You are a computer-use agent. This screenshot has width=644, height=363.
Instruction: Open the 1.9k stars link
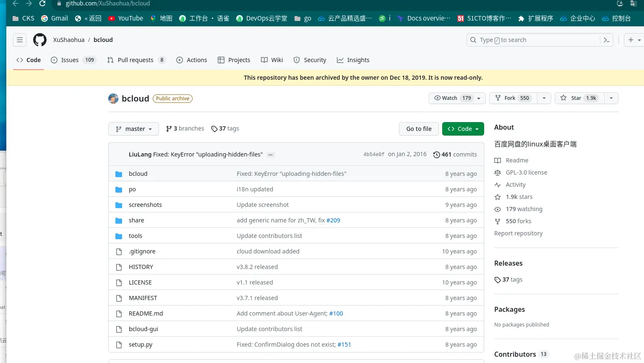pyautogui.click(x=514, y=197)
